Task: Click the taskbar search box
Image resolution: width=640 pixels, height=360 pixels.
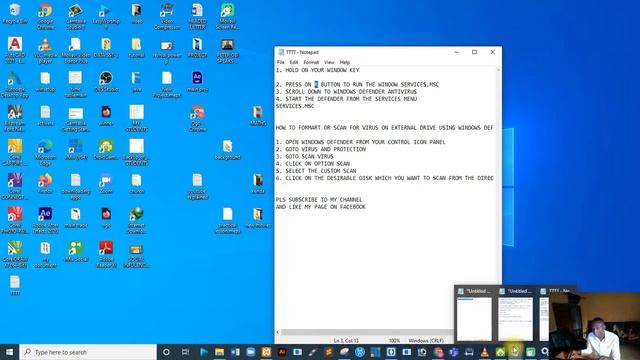Action: [x=88, y=352]
